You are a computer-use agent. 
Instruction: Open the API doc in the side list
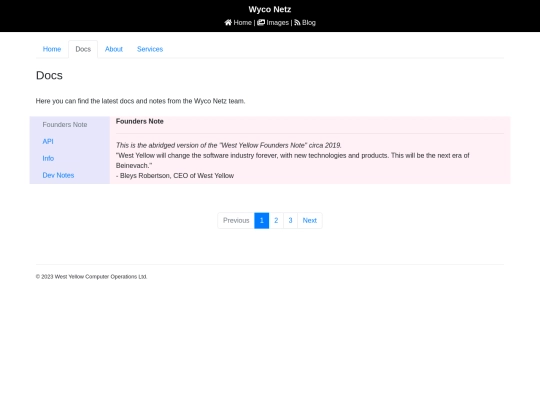click(x=48, y=142)
